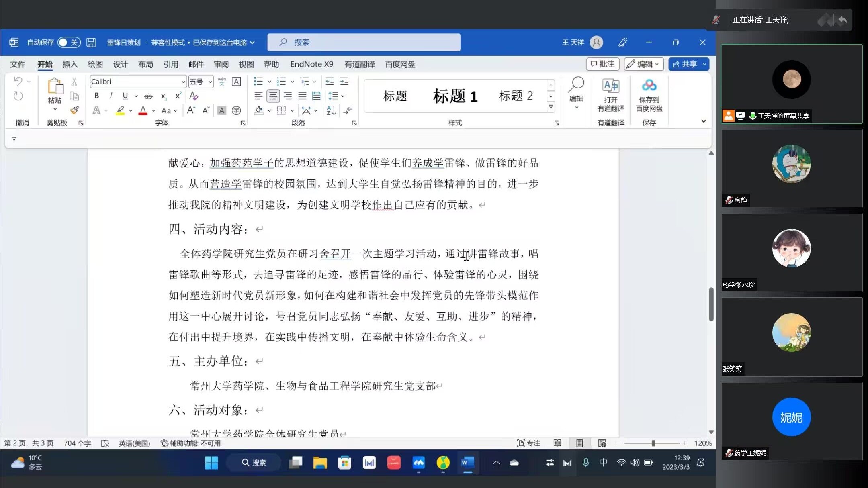Image resolution: width=868 pixels, height=488 pixels.
Task: Click the Format Painter brush icon
Action: [x=74, y=110]
